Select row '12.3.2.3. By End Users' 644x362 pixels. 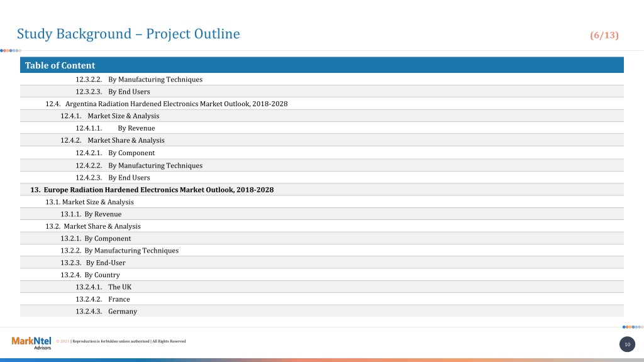pos(322,92)
